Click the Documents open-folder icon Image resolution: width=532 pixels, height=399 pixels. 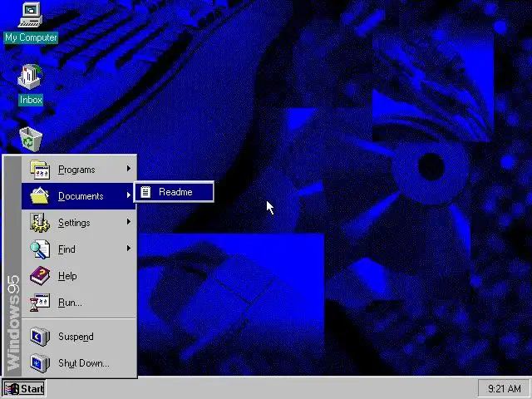40,196
